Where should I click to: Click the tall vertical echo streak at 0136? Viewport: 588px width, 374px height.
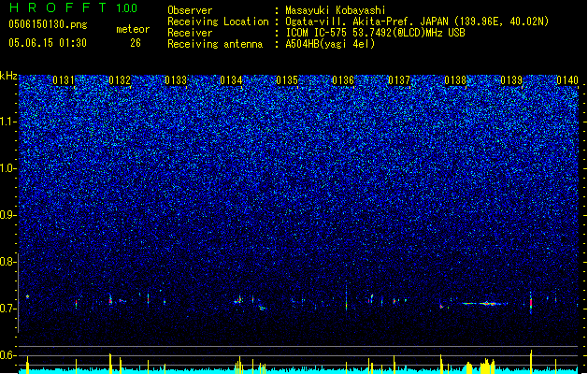346,297
